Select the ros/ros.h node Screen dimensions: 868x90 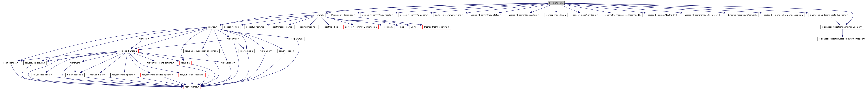tap(213, 27)
